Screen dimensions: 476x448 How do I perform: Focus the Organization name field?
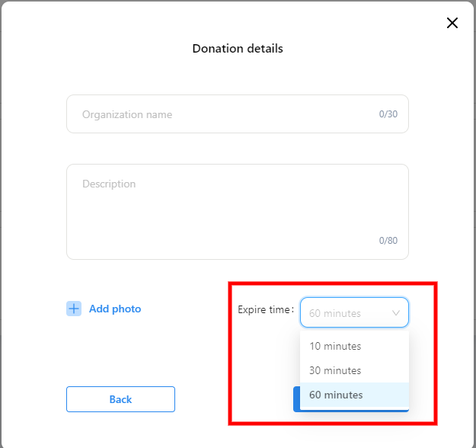(228, 114)
